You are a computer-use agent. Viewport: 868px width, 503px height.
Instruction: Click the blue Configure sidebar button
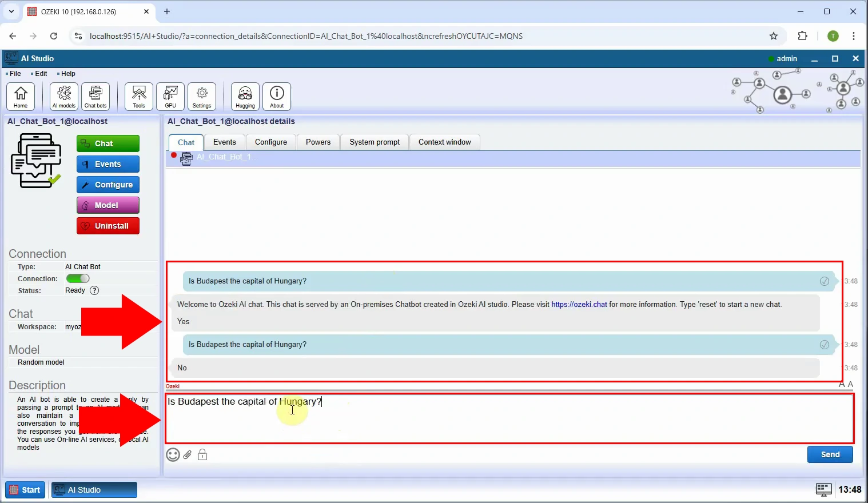108,185
